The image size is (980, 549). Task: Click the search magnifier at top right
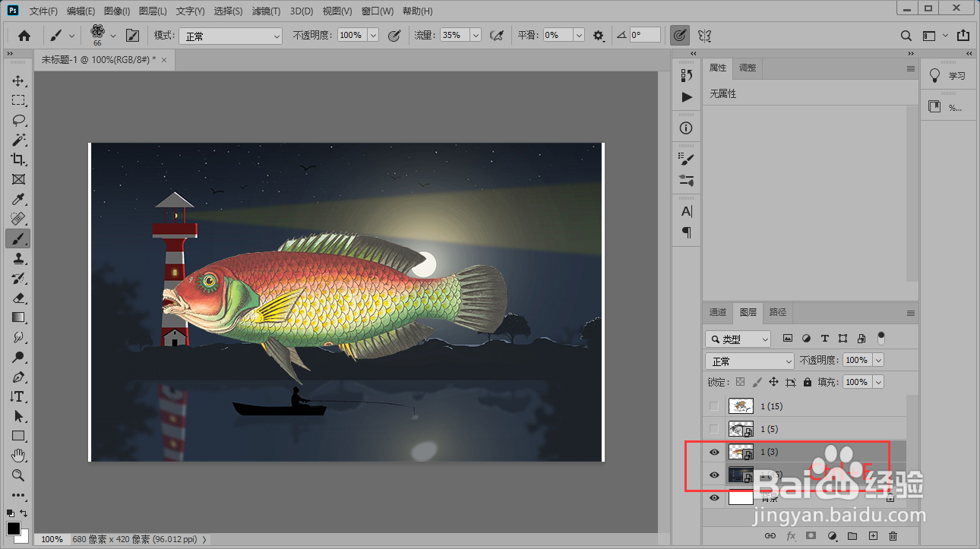click(906, 36)
